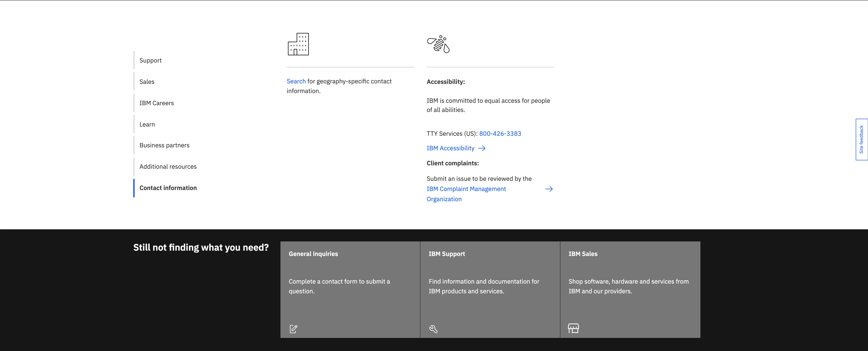Open the Site feedback tab
The image size is (868, 351).
(862, 140)
